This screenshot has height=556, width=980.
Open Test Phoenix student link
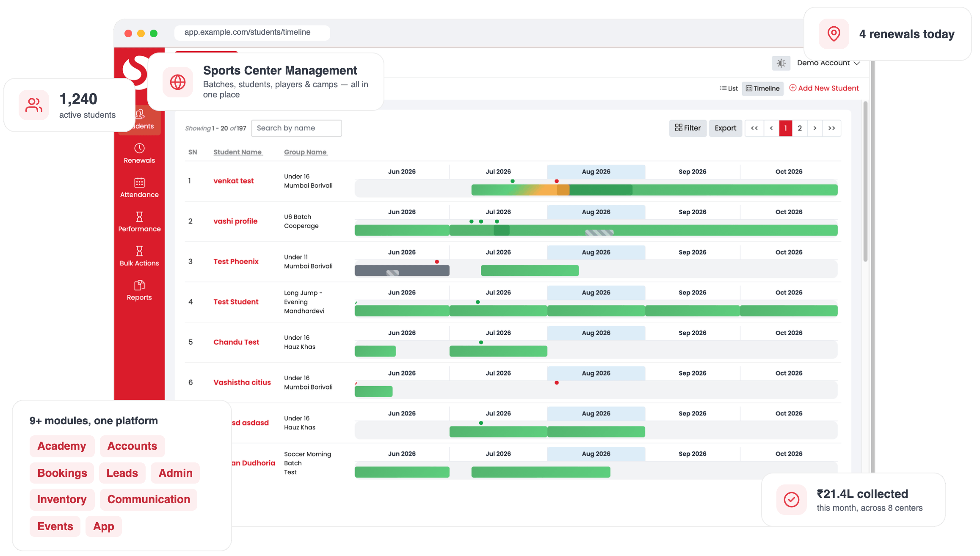coord(236,261)
